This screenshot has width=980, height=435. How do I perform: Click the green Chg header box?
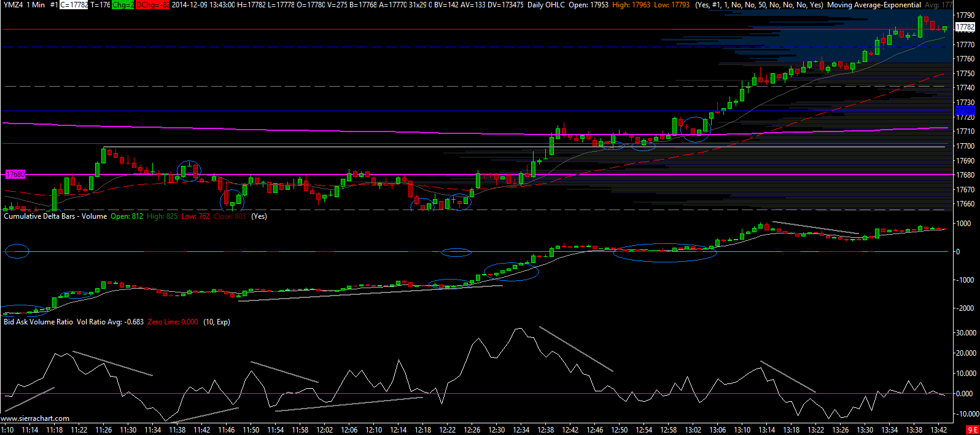[x=123, y=5]
